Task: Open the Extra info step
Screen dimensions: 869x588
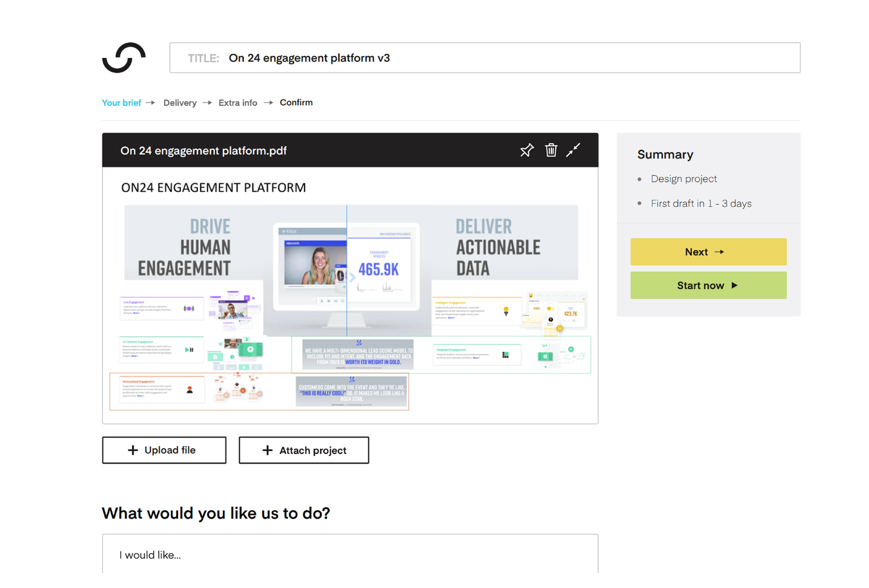Action: [238, 102]
